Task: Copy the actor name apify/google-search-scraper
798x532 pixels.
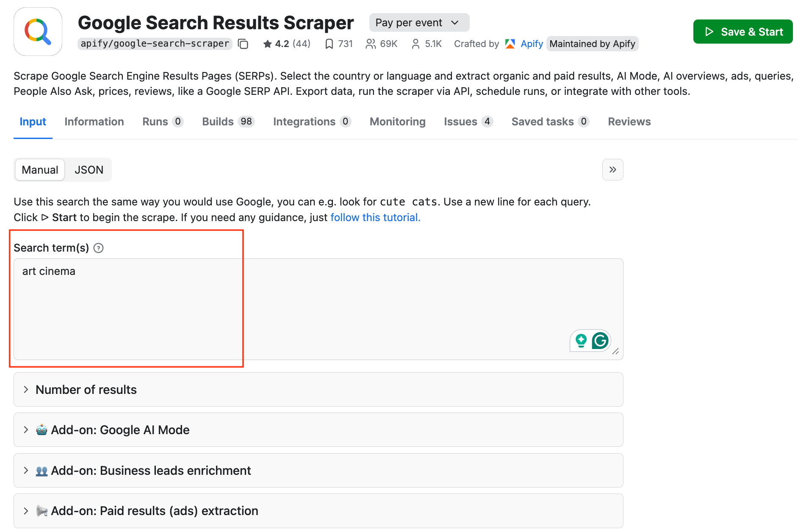Action: point(243,44)
